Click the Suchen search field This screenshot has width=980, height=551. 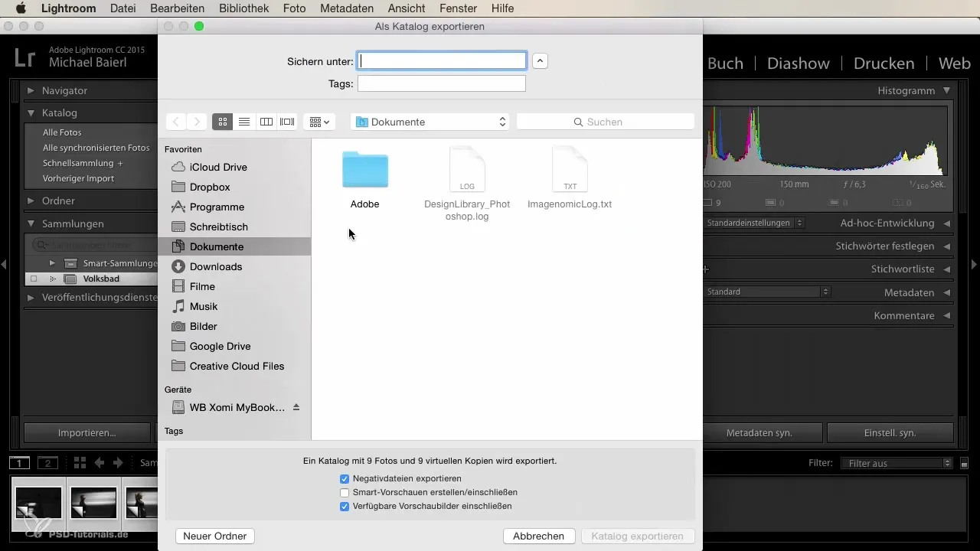(606, 122)
